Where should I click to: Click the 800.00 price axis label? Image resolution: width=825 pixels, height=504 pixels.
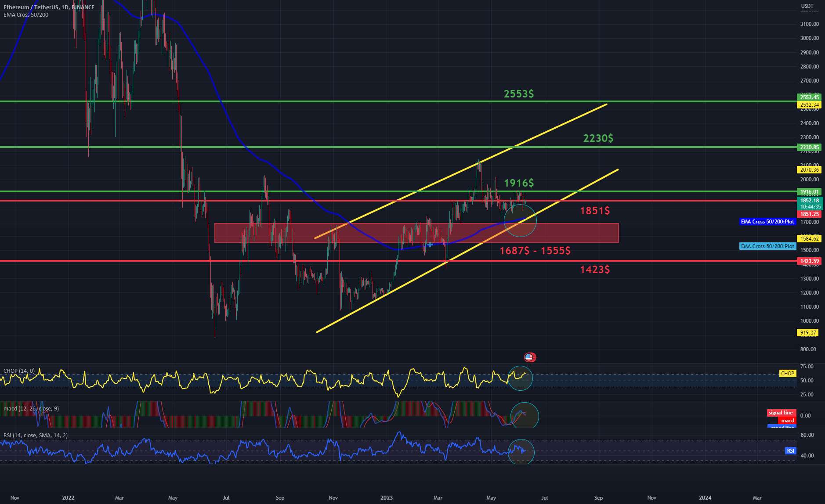point(808,349)
